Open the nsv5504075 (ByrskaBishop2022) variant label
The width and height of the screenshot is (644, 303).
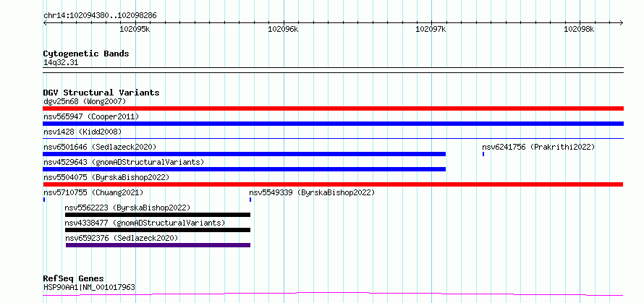[106, 177]
